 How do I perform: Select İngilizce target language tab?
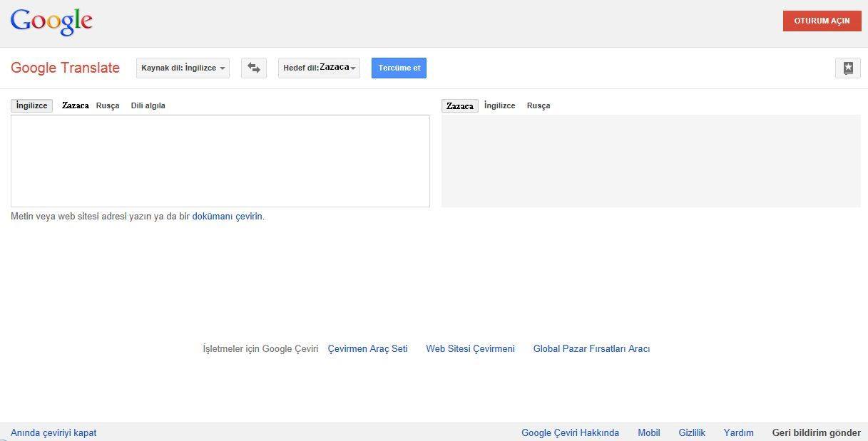tap(499, 105)
